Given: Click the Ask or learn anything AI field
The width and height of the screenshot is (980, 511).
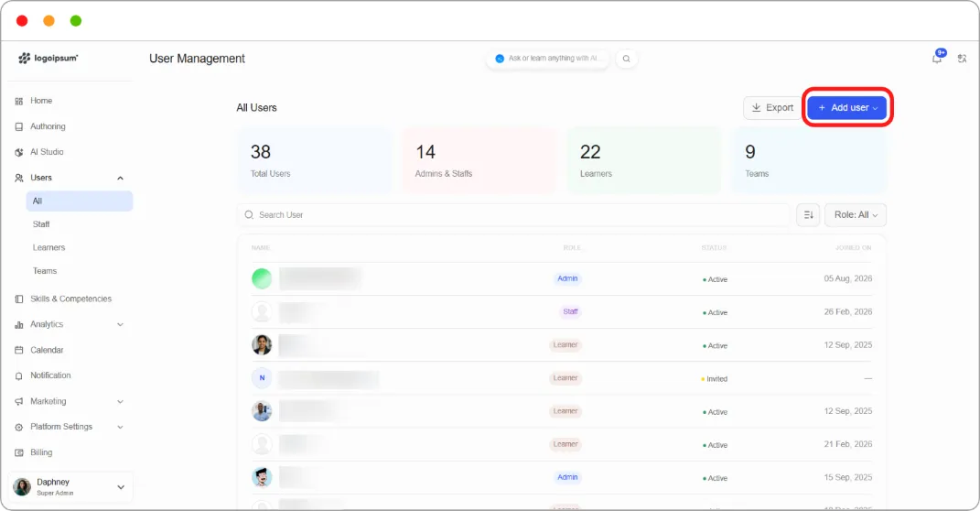Looking at the screenshot, I should click(547, 59).
